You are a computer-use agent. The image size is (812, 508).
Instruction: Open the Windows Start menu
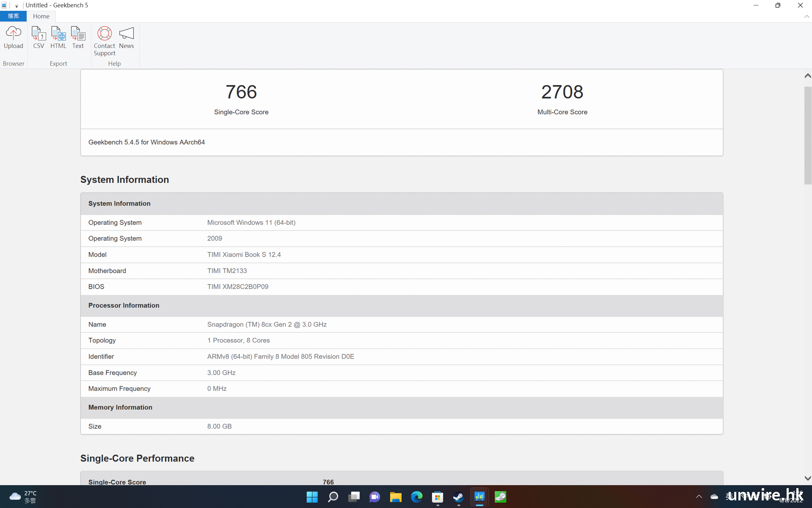(x=312, y=497)
